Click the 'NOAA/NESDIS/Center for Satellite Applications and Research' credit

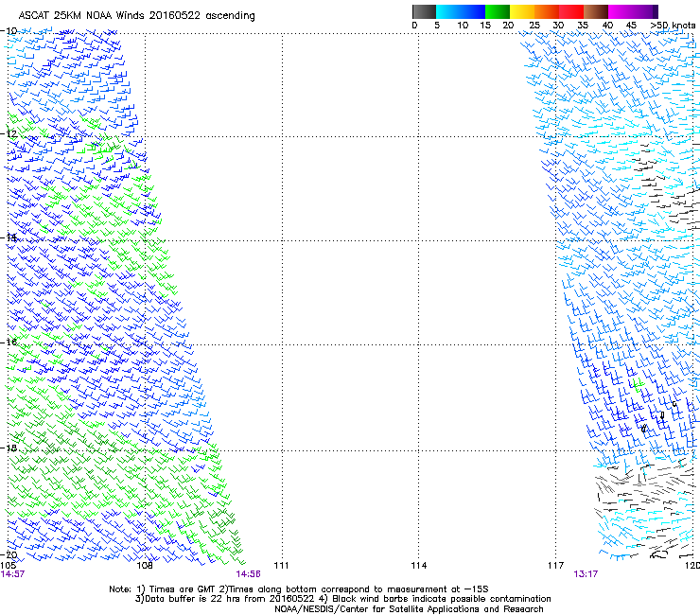point(409,609)
